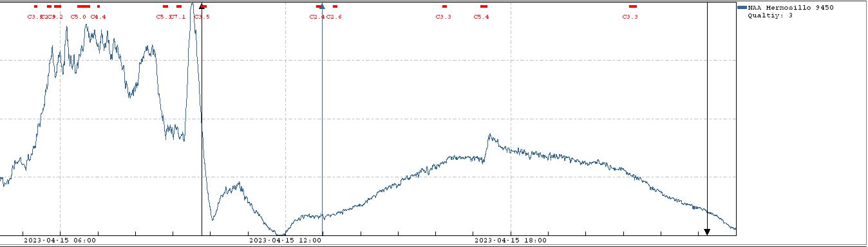Click the black upward sunrise arrow marker
The height and width of the screenshot is (247, 868).
(202, 6)
